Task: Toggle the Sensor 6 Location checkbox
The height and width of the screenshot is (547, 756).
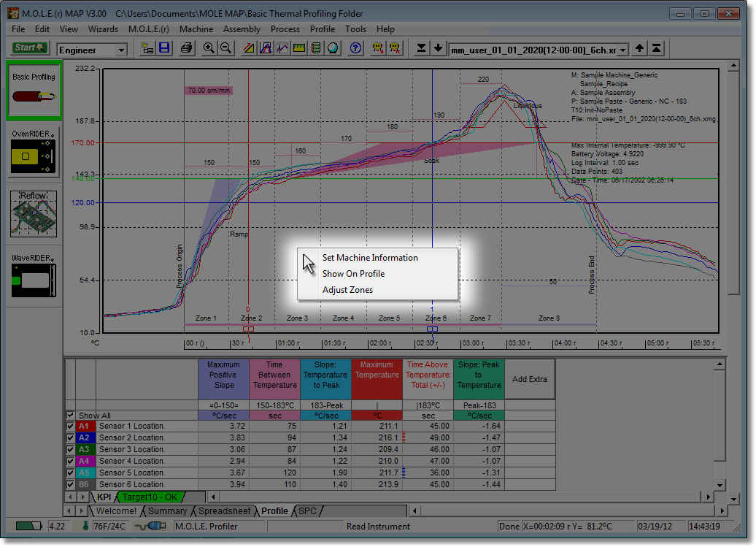Action: (70, 484)
